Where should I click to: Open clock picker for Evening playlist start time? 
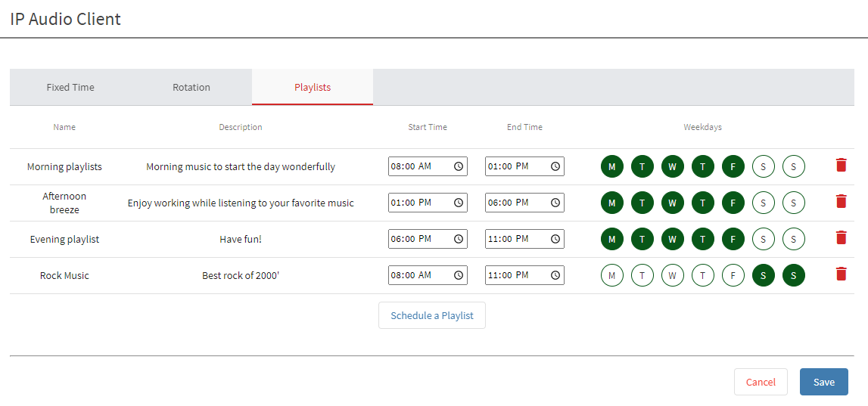pyautogui.click(x=459, y=239)
